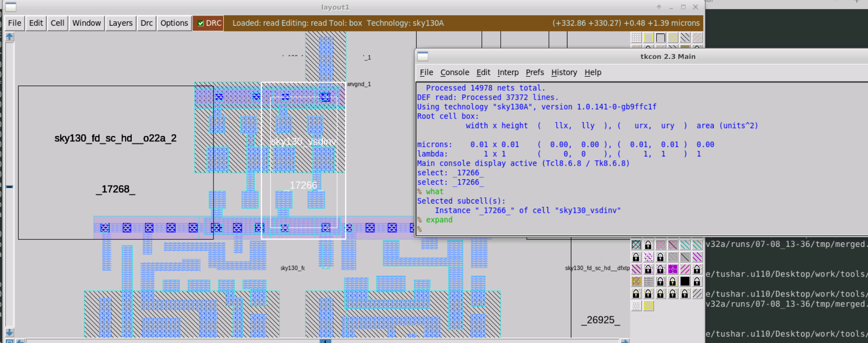Image resolution: width=868 pixels, height=343 pixels.
Task: Pick the magenta dashed swatch on white
Action: coord(648,257)
